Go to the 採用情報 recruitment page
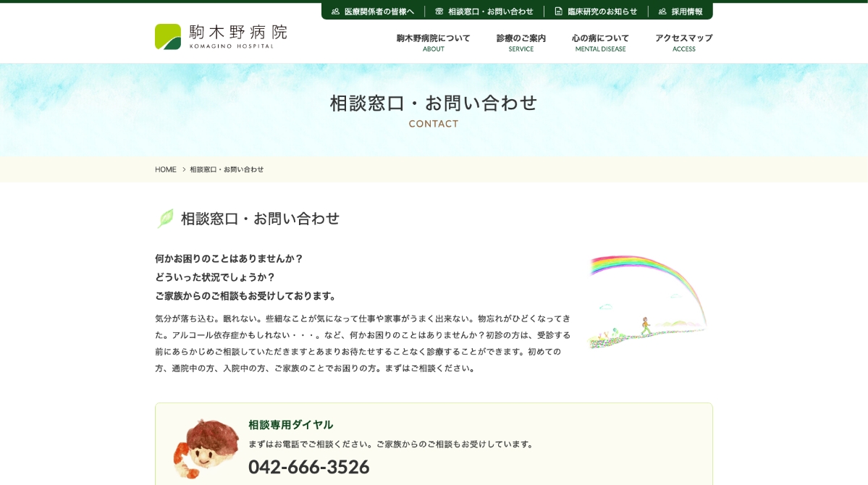This screenshot has height=485, width=868. (x=686, y=12)
